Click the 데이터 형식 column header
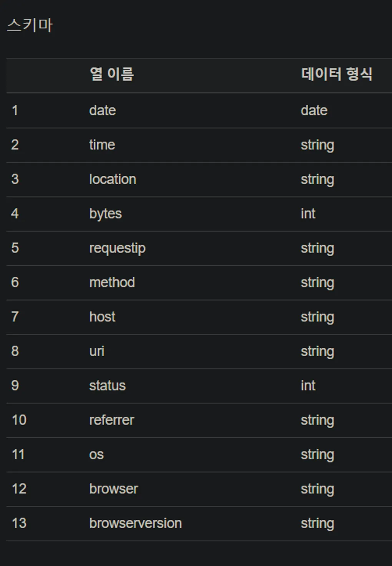This screenshot has width=392, height=566. 336,74
